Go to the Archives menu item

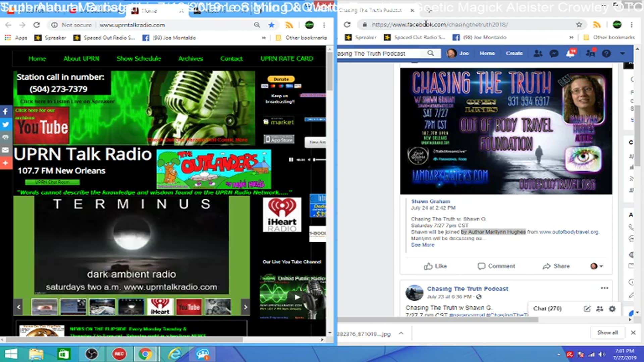click(x=191, y=59)
